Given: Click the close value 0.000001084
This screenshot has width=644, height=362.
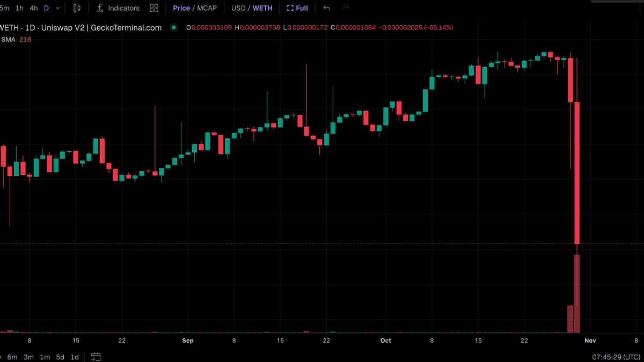Looking at the screenshot, I should point(356,27).
